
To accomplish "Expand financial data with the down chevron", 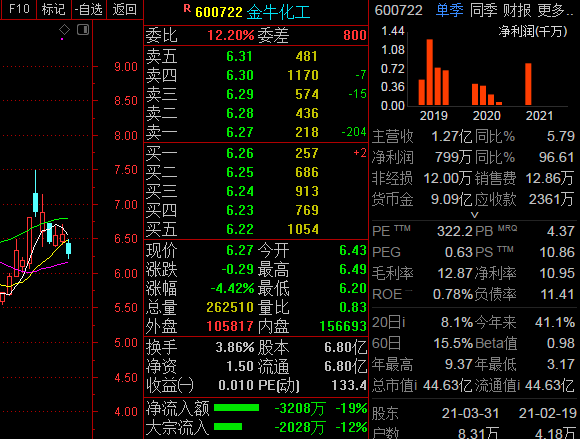I will tap(475, 215).
